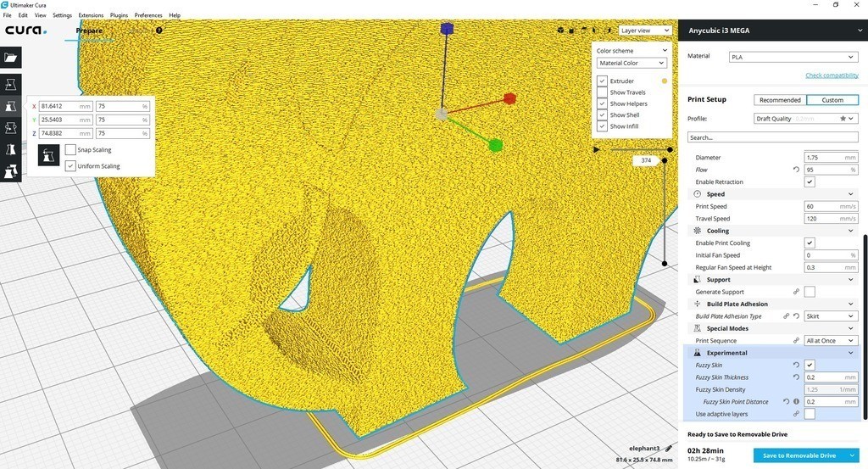Click the left side view camera icon
Screen dimensions: 868x469
(x=595, y=31)
